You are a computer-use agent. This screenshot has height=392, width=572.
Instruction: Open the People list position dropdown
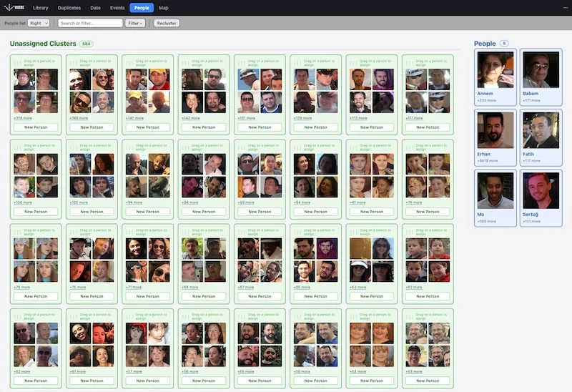tap(39, 23)
